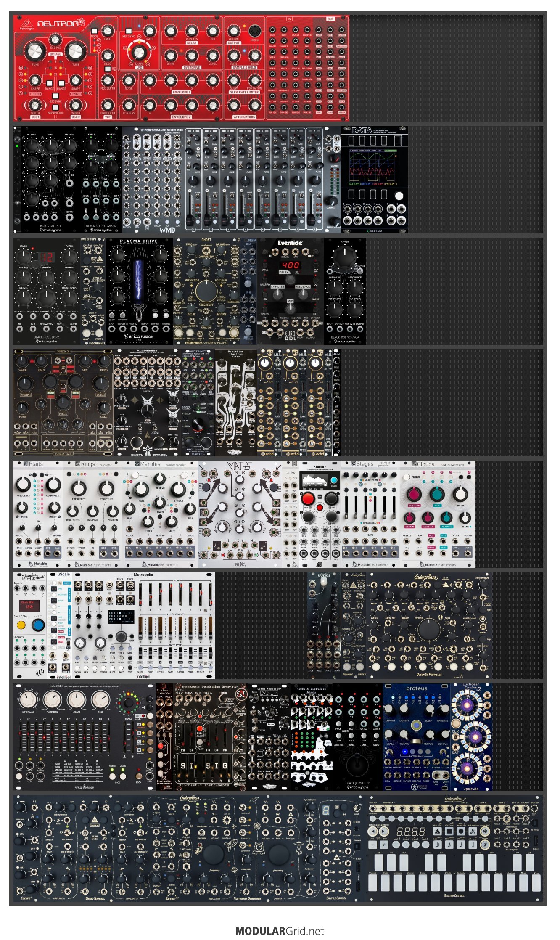Select the meloDICER module
The image size is (560, 940).
point(85,736)
